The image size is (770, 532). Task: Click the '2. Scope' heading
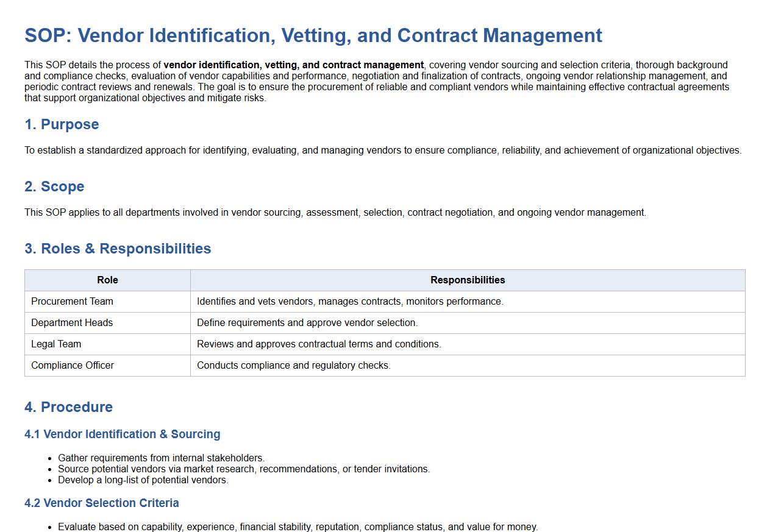[x=54, y=186]
